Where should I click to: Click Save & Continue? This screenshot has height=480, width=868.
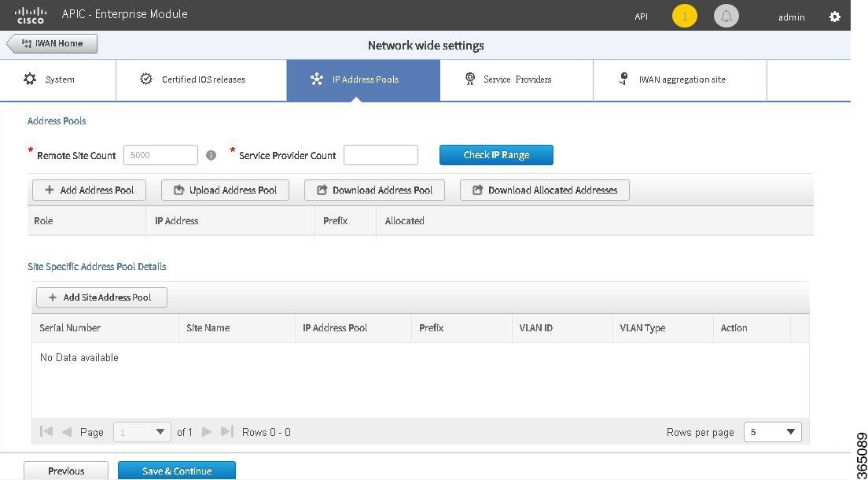[176, 471]
